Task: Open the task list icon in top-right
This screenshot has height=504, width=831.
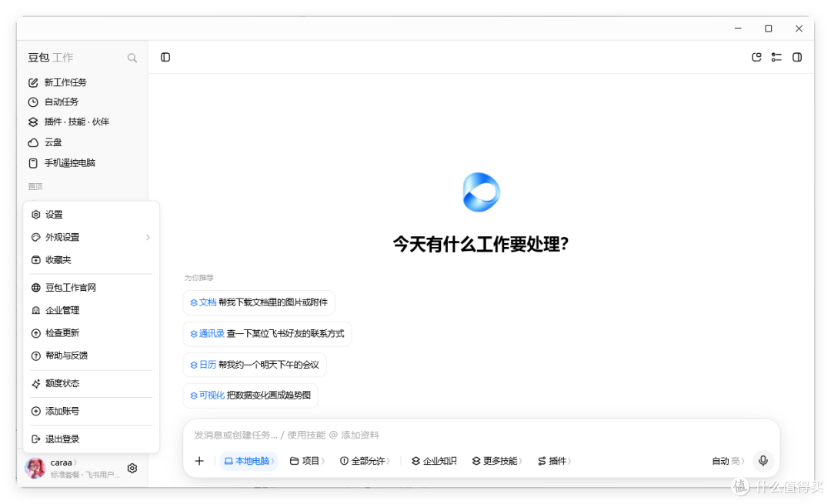Action: [776, 57]
